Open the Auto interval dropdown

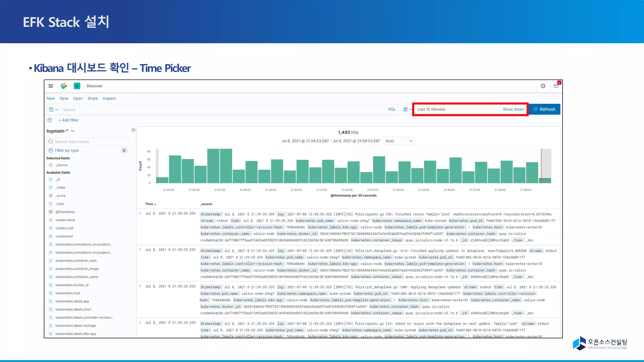pos(399,141)
